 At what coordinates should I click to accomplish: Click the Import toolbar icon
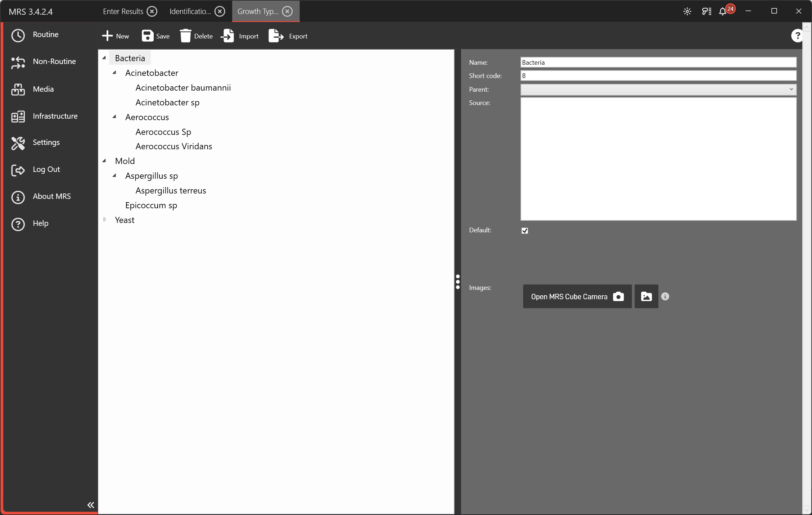(x=228, y=36)
